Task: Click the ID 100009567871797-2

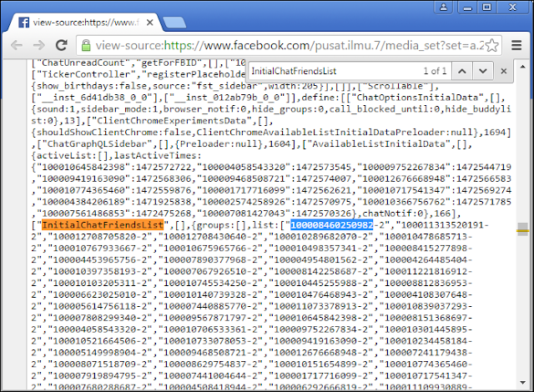Action: [210, 318]
